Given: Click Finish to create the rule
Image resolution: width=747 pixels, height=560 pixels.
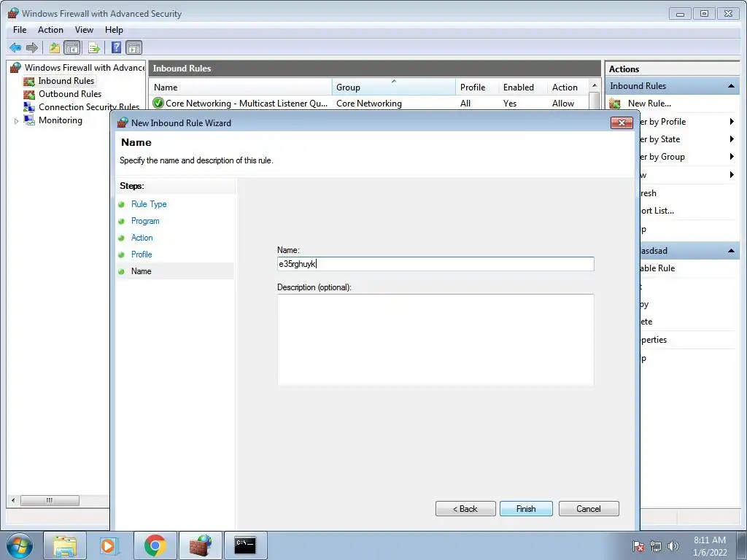Looking at the screenshot, I should tap(526, 508).
